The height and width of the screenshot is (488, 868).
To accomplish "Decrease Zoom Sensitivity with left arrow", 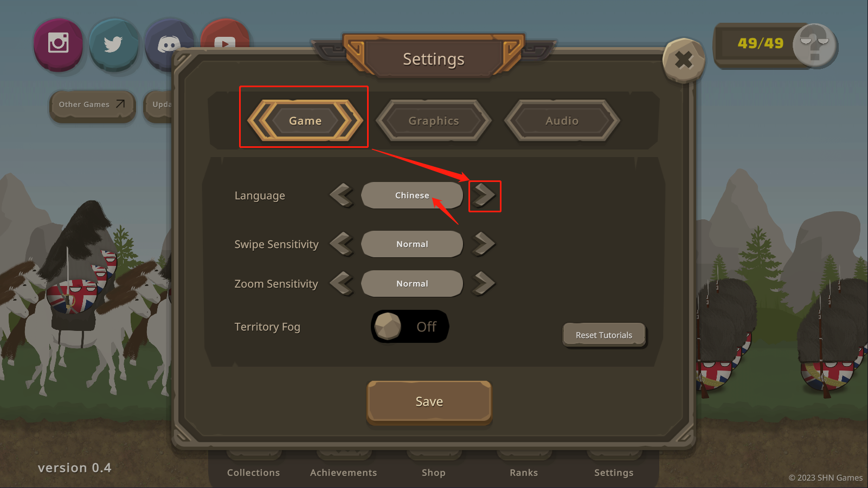I will [x=342, y=283].
